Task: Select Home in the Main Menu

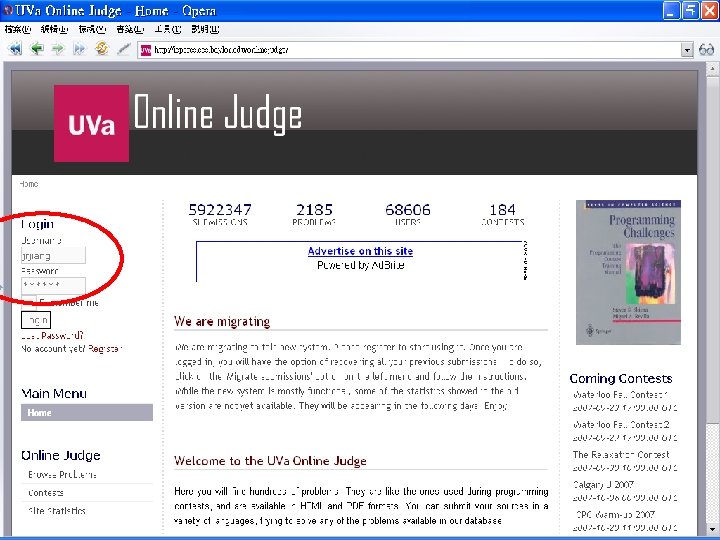Action: (x=87, y=412)
